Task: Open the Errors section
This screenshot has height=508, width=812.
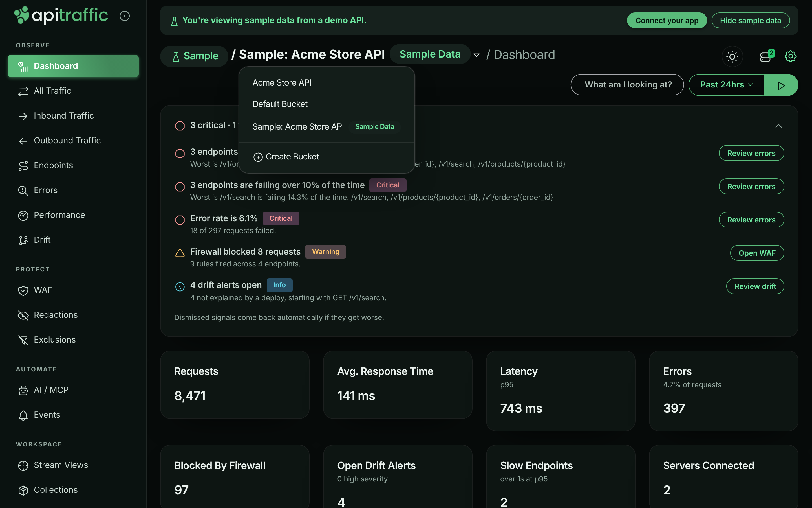Action: point(73,190)
